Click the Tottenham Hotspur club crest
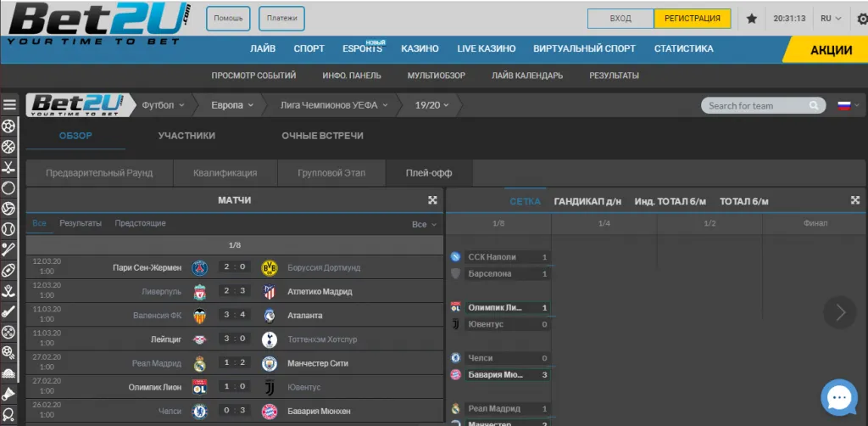The width and height of the screenshot is (868, 426). click(269, 339)
